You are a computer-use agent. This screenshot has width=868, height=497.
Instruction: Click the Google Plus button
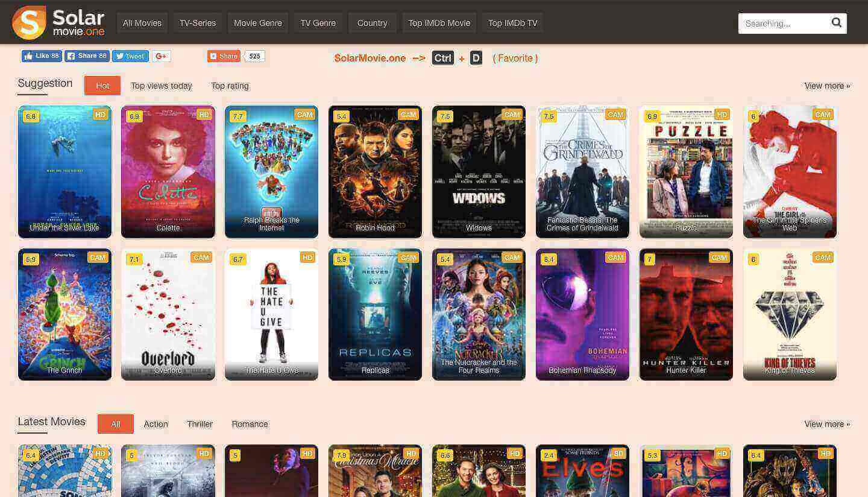[161, 56]
